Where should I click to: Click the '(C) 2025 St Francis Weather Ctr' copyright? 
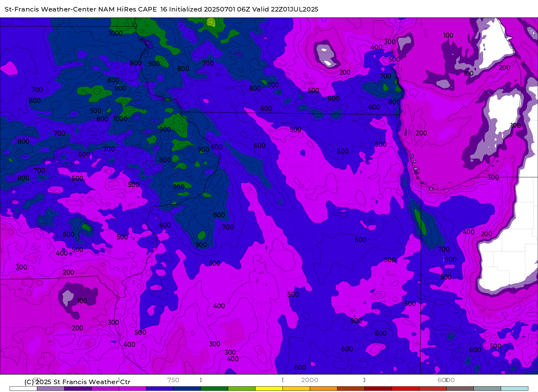click(x=77, y=382)
